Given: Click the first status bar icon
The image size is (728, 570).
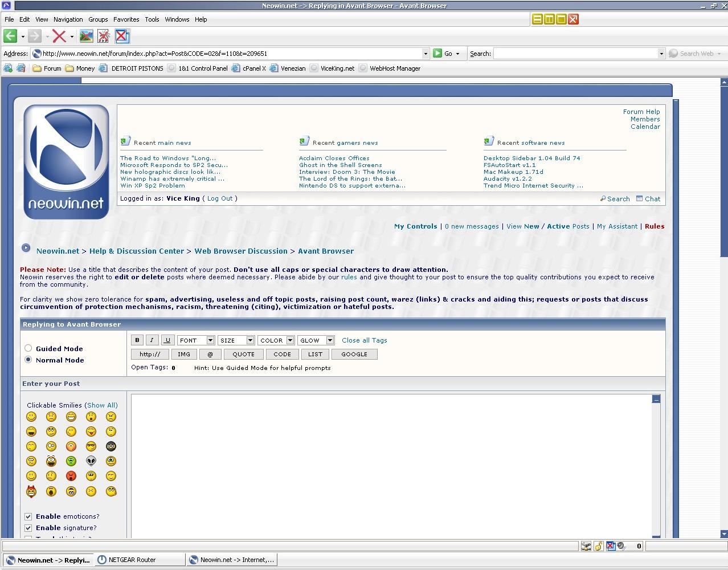Looking at the screenshot, I should (586, 546).
